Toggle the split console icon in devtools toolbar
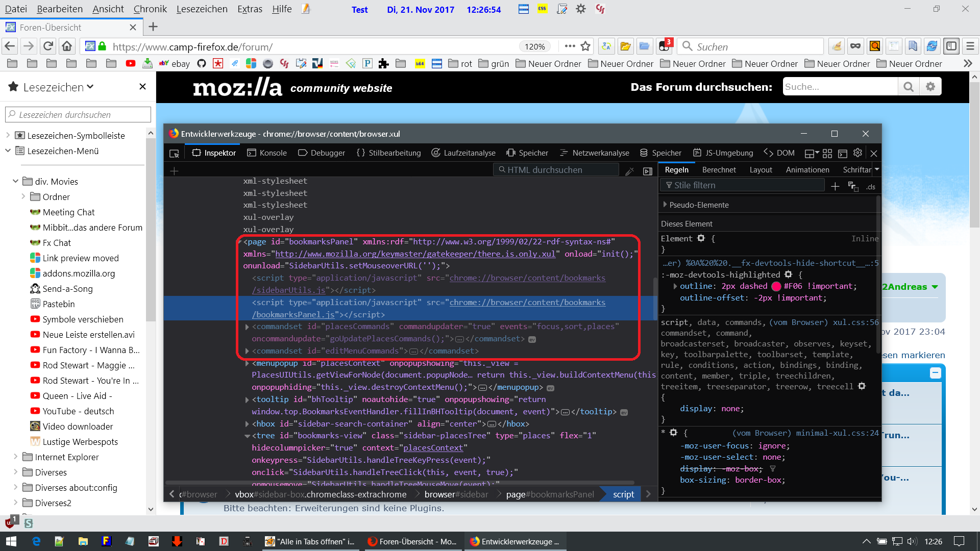Image resolution: width=980 pixels, height=551 pixels. [842, 153]
